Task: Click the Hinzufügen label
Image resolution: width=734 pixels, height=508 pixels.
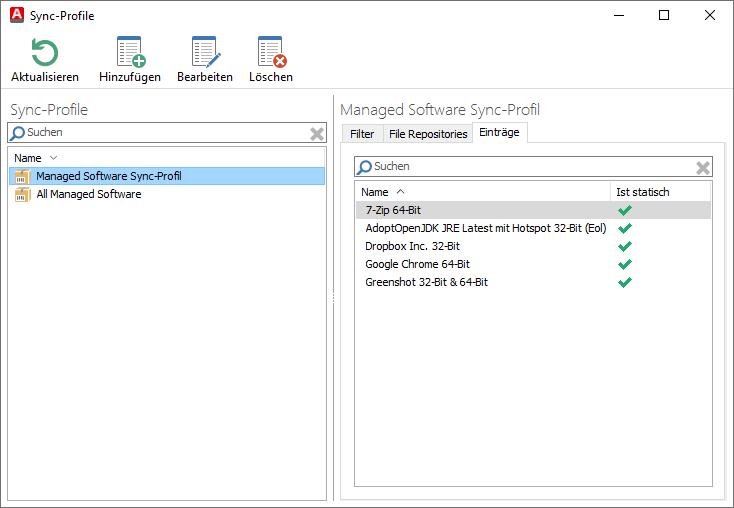Action: 130,77
